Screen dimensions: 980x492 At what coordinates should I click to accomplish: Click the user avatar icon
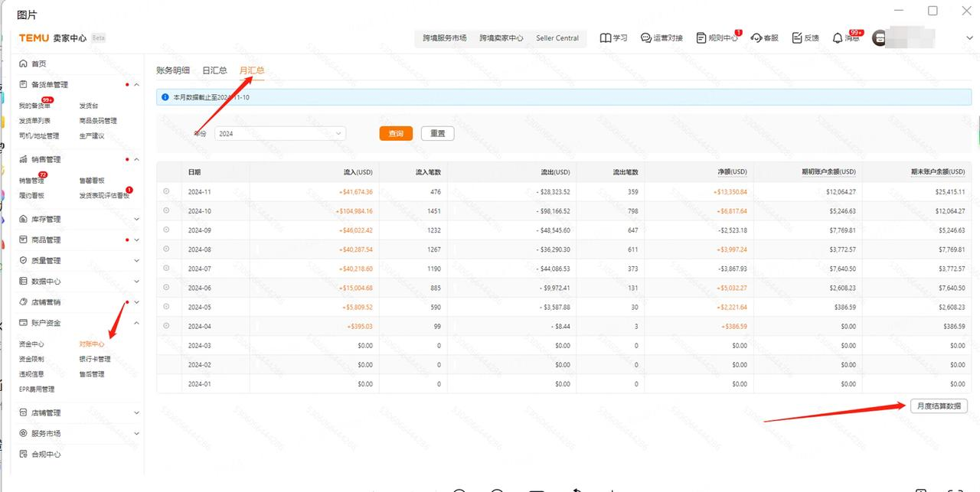click(x=880, y=38)
